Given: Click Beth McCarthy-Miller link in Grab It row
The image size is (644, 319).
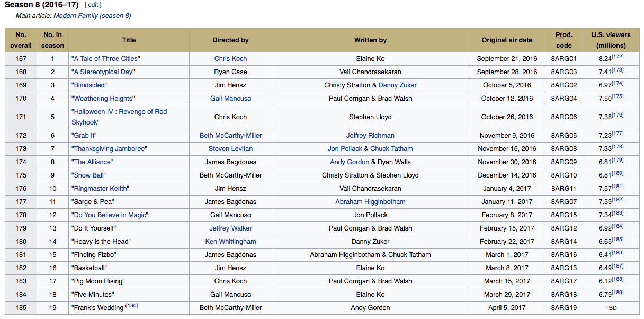Looking at the screenshot, I should click(230, 136).
